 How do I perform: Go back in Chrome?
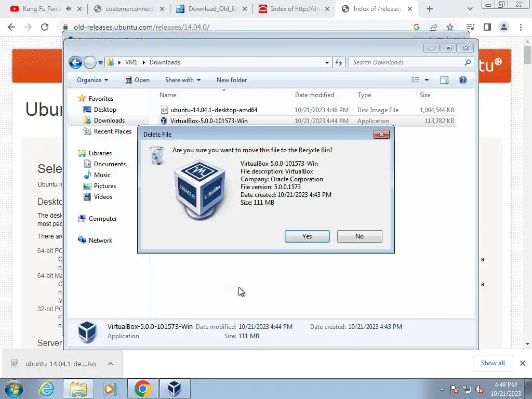pos(11,27)
